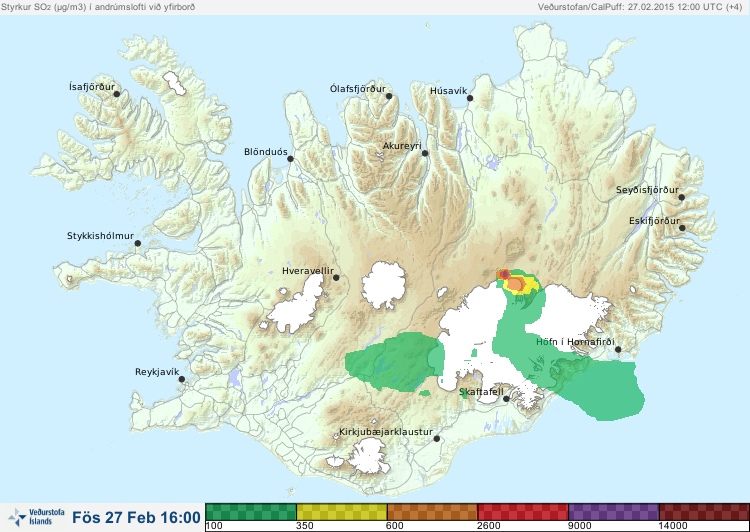750x532 pixels.
Task: Click the purple 9000 legend swatch
Action: click(x=613, y=512)
